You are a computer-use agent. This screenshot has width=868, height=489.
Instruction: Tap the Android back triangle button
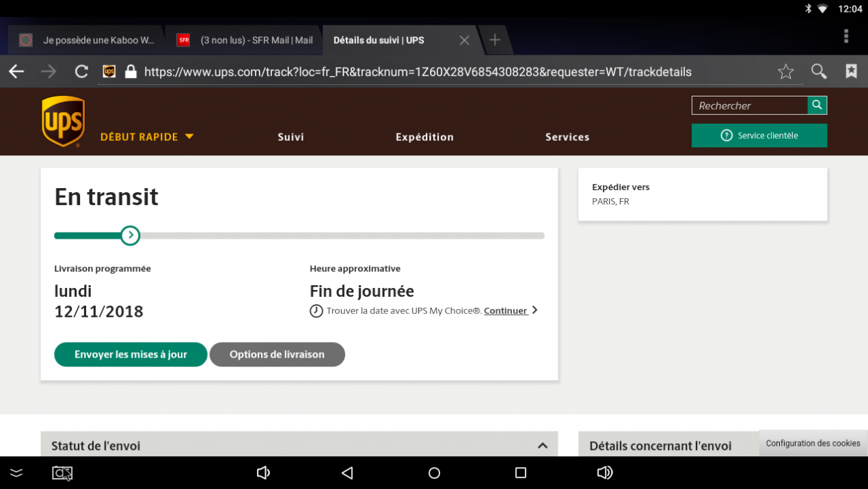pyautogui.click(x=347, y=473)
